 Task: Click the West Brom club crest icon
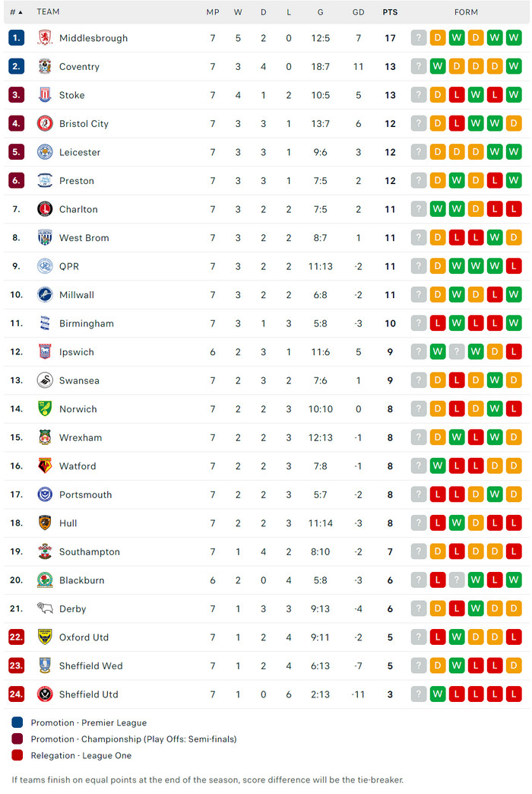(45, 238)
